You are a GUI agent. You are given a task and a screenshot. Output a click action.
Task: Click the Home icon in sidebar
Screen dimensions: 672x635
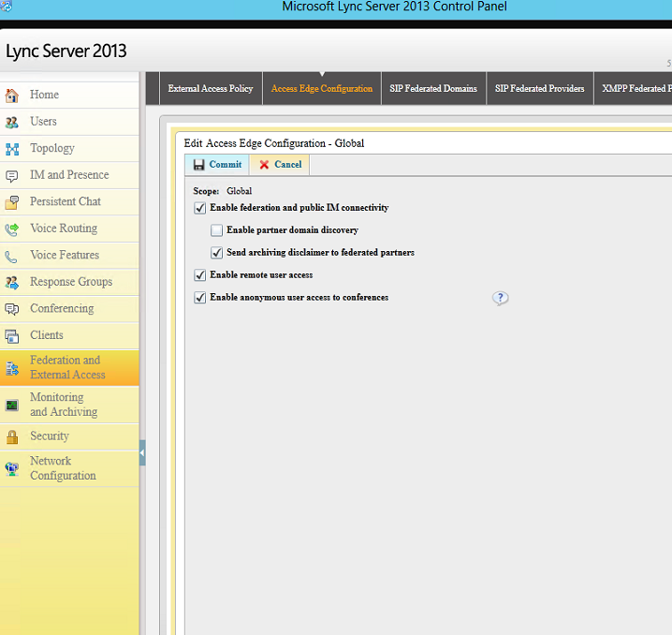[12, 96]
